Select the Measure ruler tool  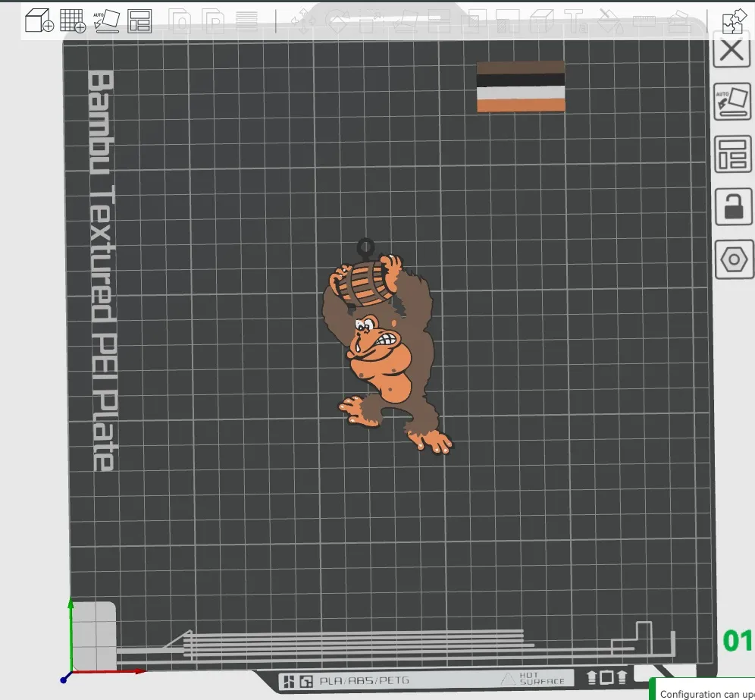(644, 21)
